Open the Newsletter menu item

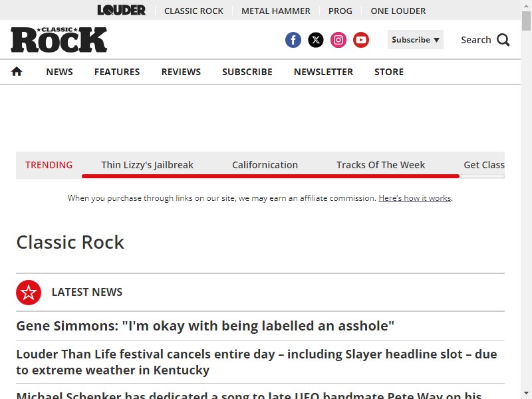[323, 72]
